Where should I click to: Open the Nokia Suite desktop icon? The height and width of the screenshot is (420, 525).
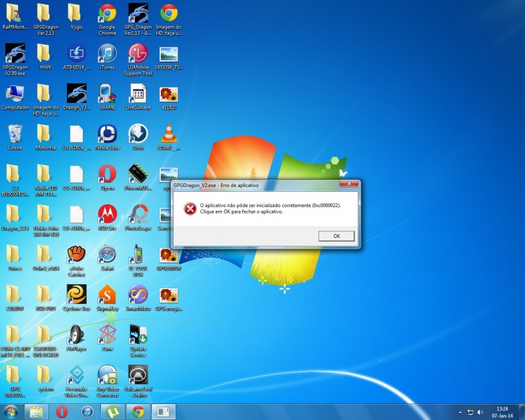(107, 134)
